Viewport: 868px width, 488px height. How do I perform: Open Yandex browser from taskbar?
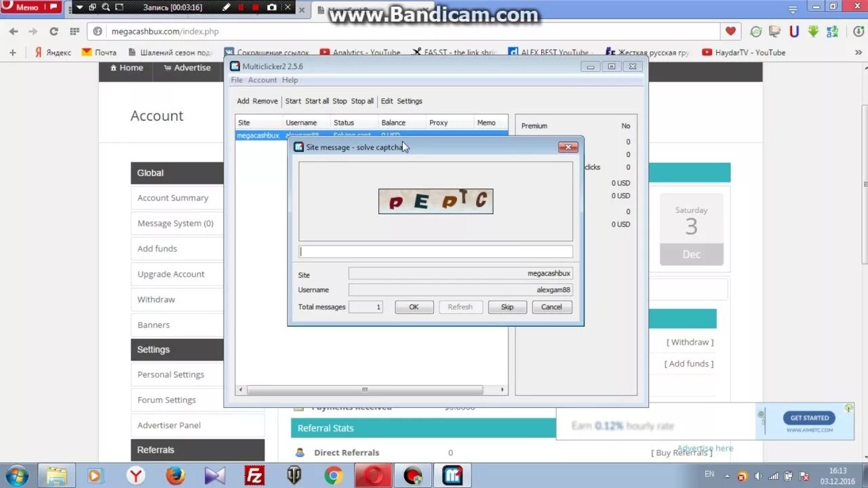136,476
